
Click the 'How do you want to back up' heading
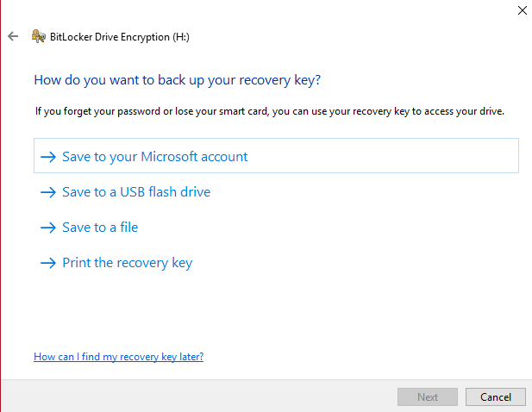click(177, 80)
